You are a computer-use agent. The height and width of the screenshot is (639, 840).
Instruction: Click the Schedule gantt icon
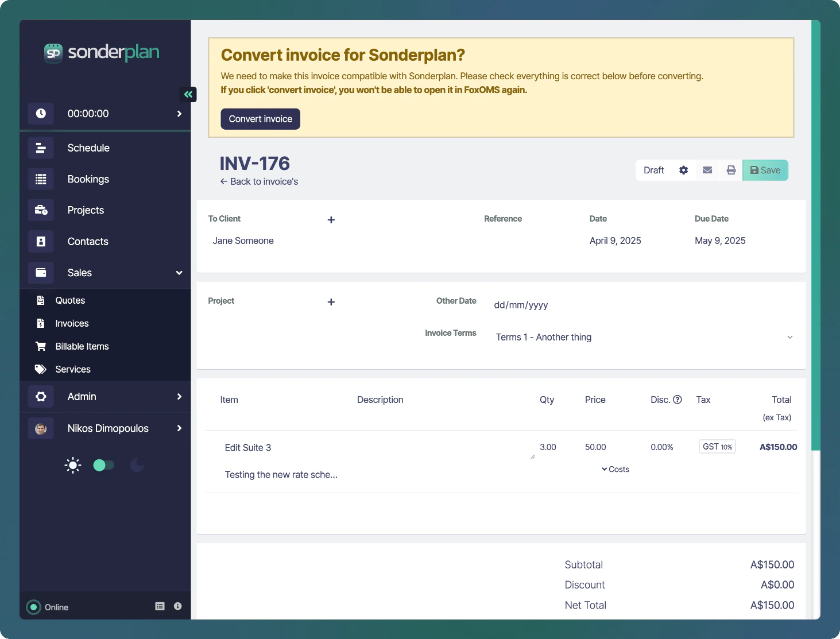tap(41, 148)
